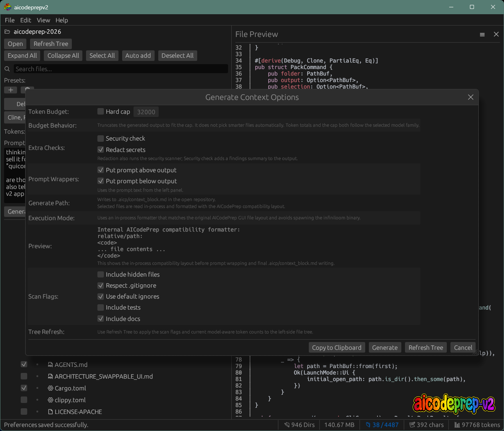Click the 140.67 MB status entry

tap(339, 425)
